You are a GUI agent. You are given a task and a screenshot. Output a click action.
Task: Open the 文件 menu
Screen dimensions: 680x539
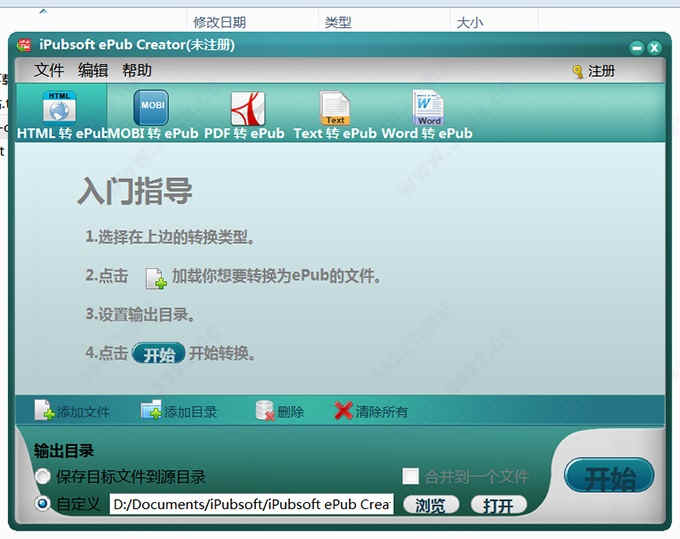point(49,70)
